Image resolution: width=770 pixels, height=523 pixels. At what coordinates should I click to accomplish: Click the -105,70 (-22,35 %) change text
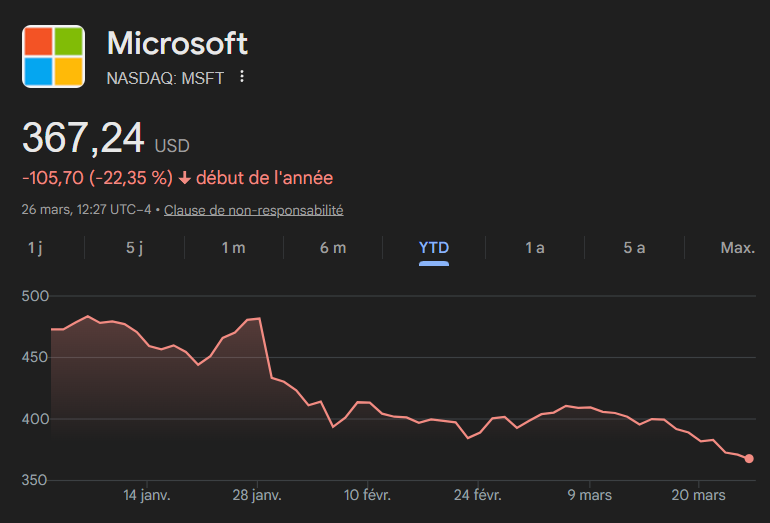coord(97,178)
